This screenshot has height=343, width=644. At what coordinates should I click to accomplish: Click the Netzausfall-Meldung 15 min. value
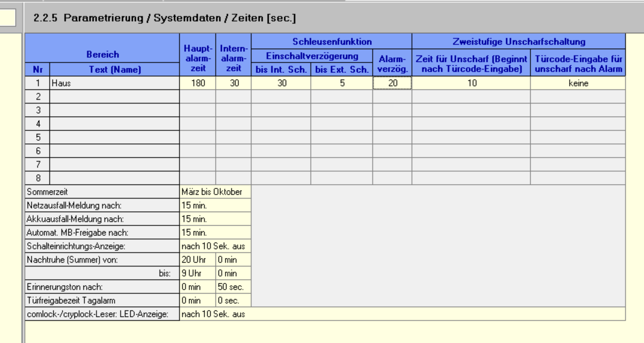point(215,205)
